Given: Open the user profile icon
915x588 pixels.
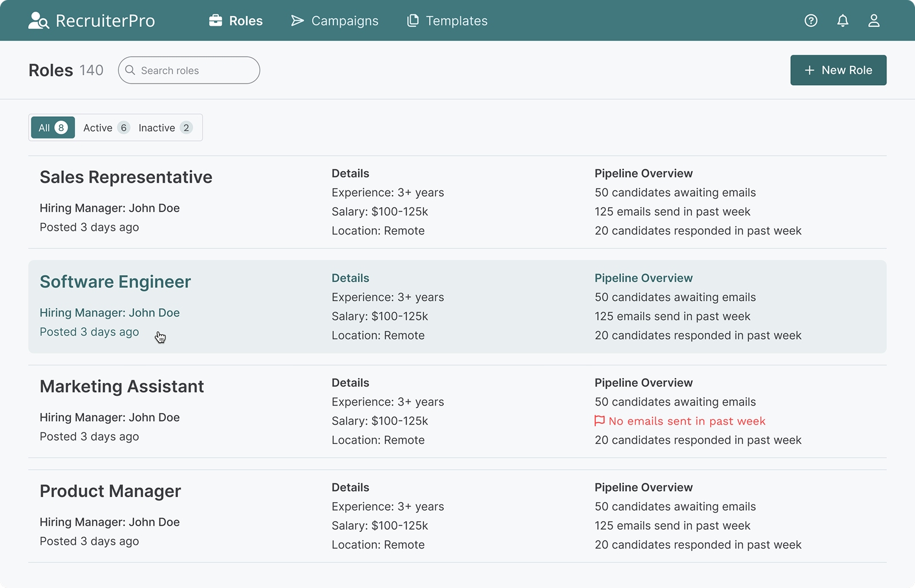Looking at the screenshot, I should point(873,21).
